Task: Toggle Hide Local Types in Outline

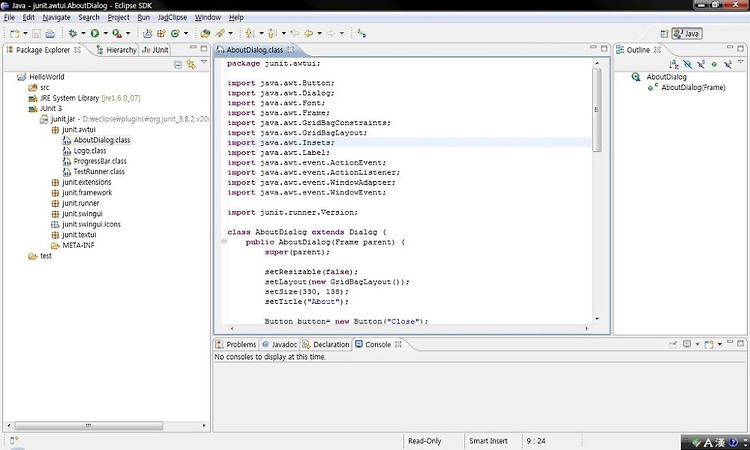Action: [728, 64]
